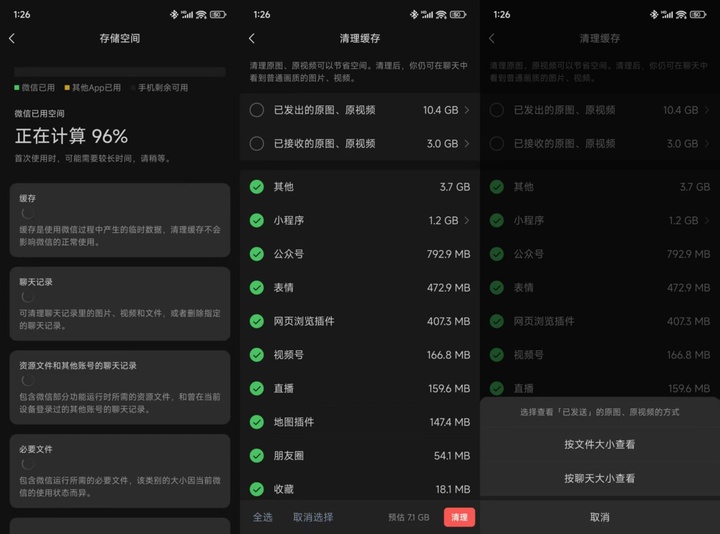Open 小程序 1.2 GB details chevron
720x534 pixels.
coord(467,220)
